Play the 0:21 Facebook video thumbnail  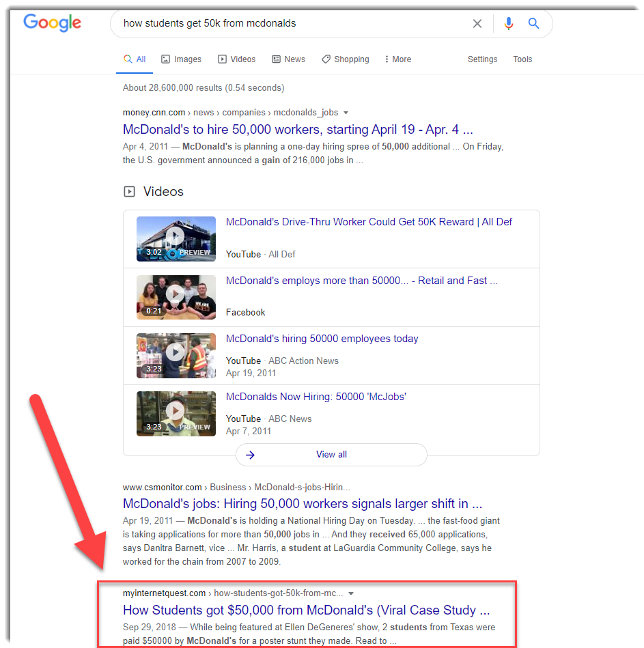176,297
